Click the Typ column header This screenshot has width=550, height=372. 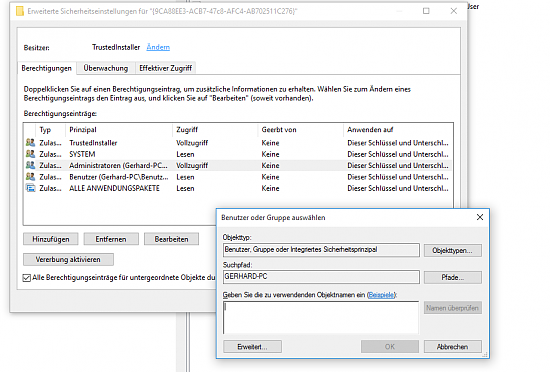click(x=45, y=130)
